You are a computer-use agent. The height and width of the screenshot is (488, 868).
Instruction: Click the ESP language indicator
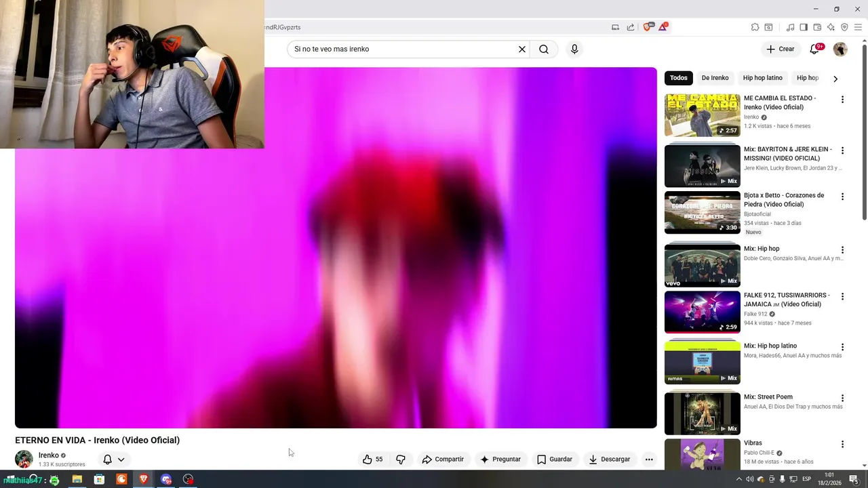[x=807, y=479]
